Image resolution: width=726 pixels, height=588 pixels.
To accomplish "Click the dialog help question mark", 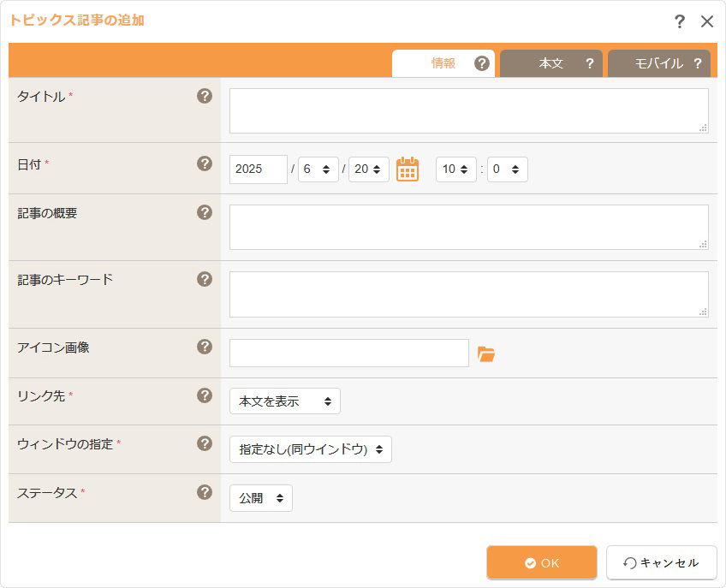I will click(679, 21).
